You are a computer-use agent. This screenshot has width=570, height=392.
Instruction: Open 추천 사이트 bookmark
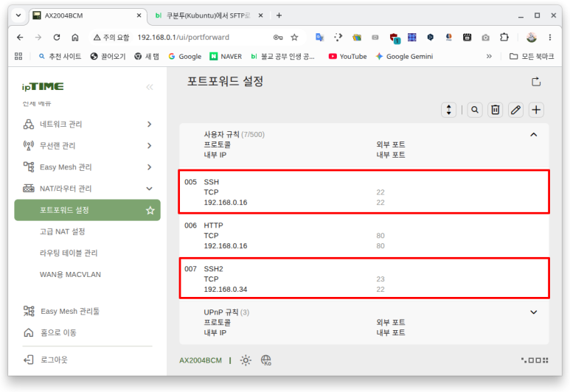(x=60, y=56)
